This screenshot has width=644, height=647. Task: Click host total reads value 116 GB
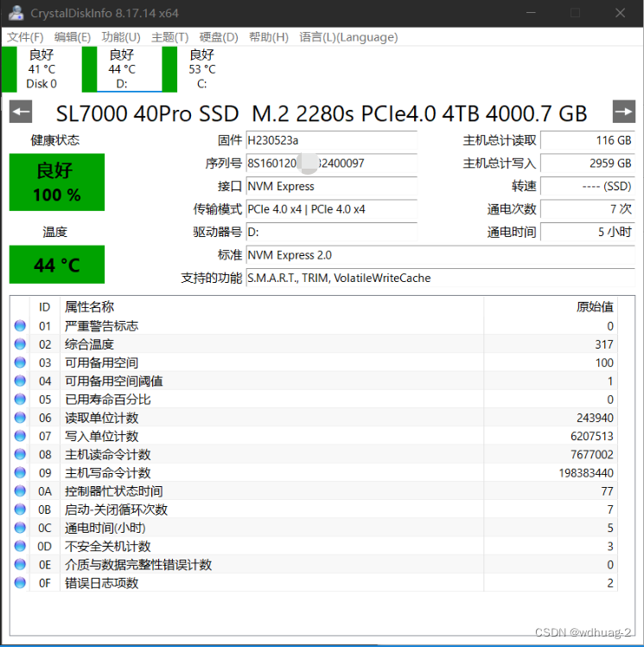point(588,140)
